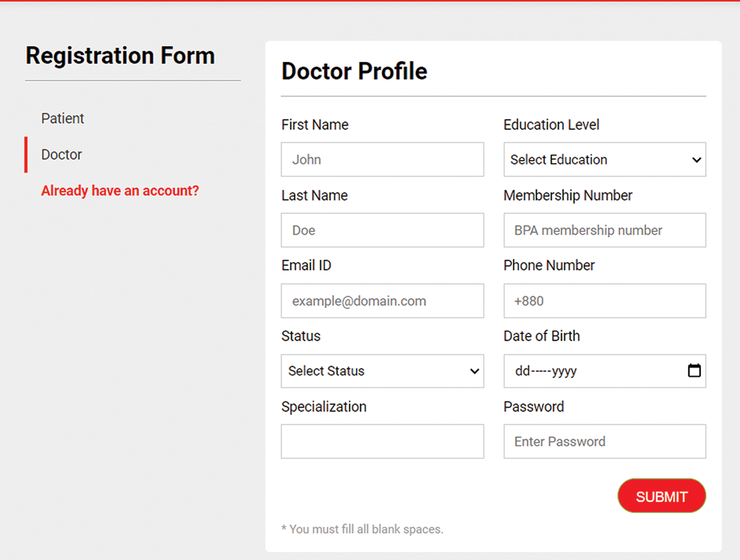Focus the Last Name text box

tap(382, 230)
